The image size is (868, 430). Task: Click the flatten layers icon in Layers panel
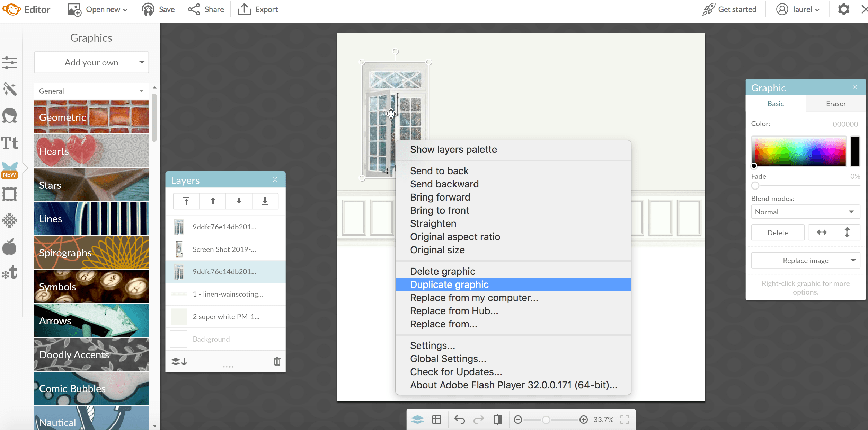(179, 361)
